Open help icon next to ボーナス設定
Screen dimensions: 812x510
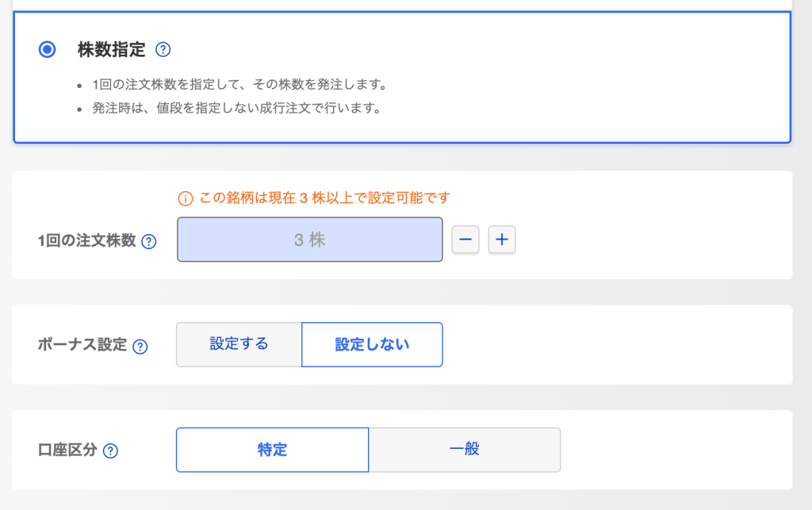pos(140,347)
